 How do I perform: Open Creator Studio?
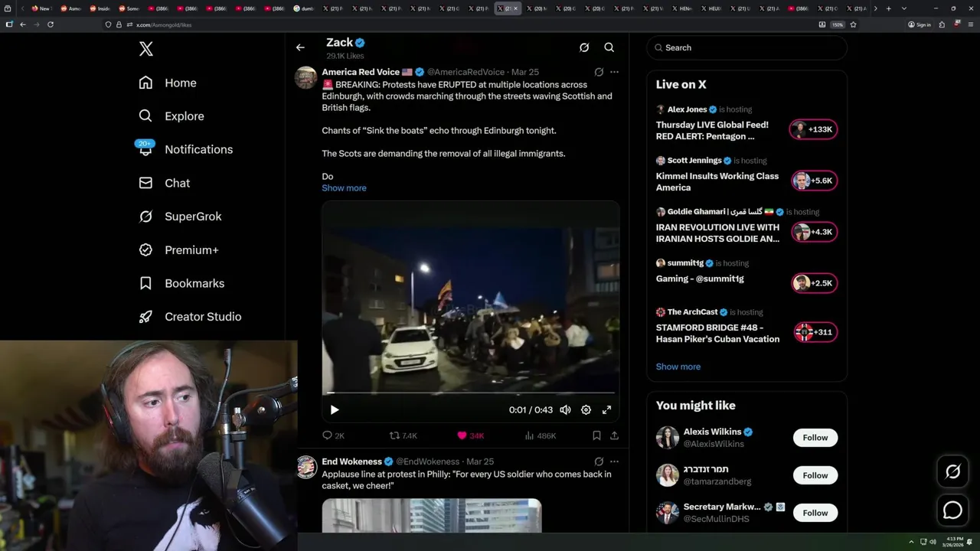(190, 317)
